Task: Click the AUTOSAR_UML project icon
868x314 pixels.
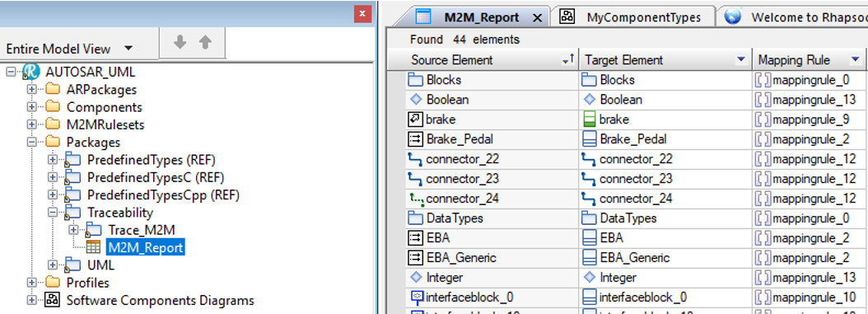Action: [31, 72]
